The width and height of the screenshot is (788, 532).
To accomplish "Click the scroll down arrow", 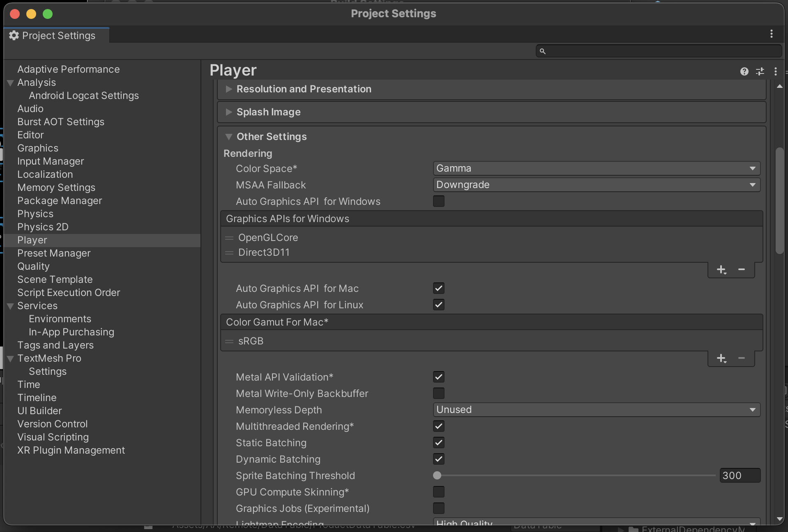I will [780, 519].
